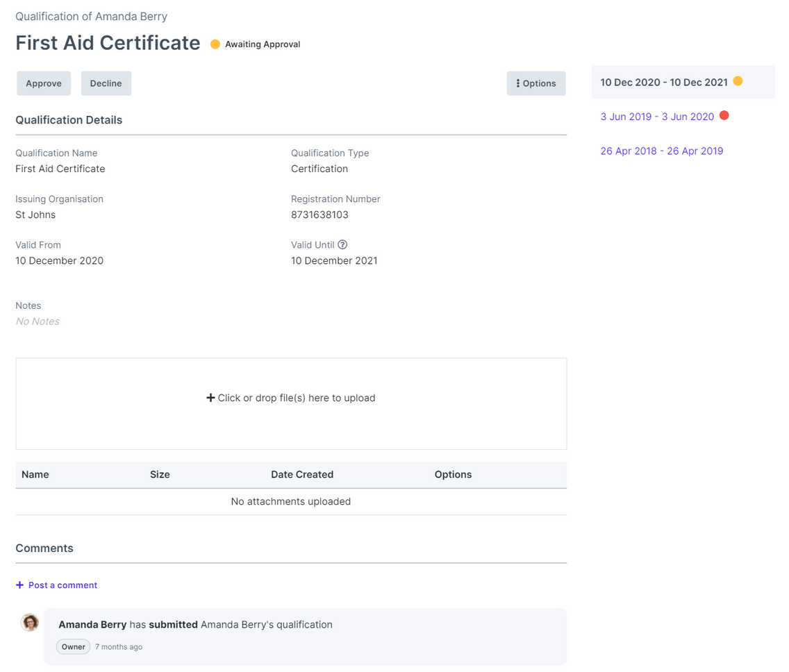
Task: Decline the qualification
Action: 106,83
